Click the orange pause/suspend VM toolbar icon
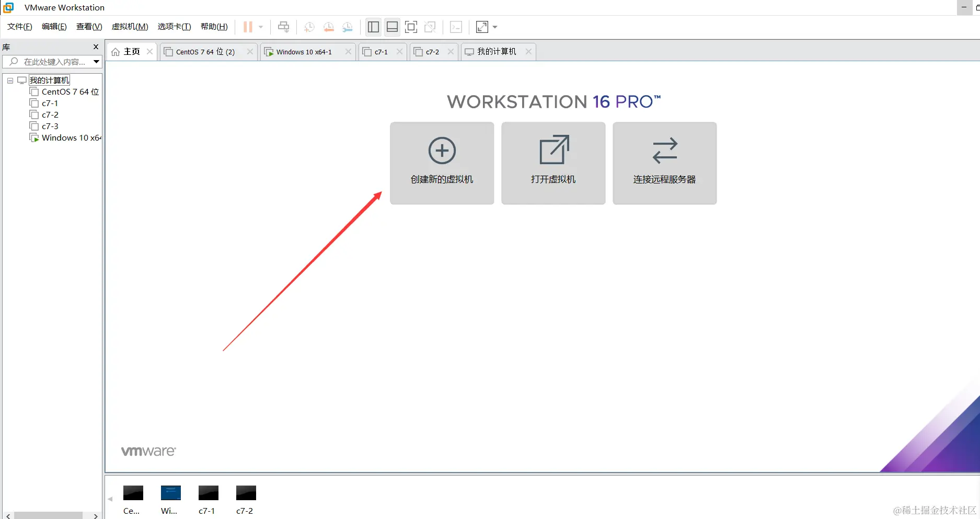The image size is (980, 519). click(x=248, y=27)
